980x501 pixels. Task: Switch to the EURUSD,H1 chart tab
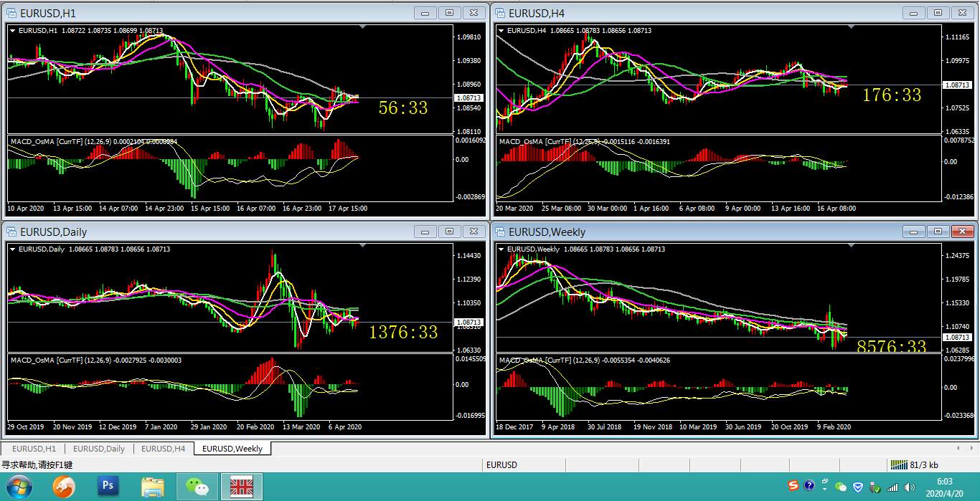pos(34,449)
